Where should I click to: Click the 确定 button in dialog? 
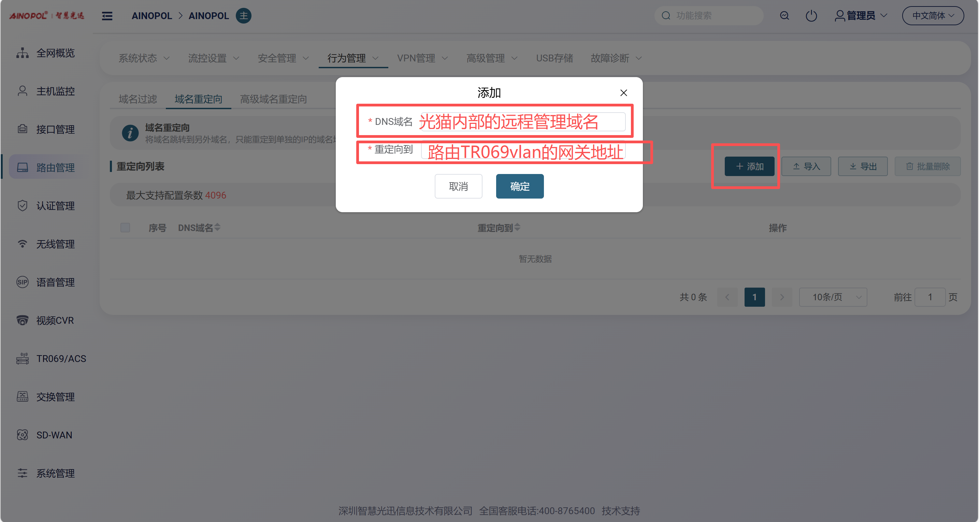pos(520,186)
